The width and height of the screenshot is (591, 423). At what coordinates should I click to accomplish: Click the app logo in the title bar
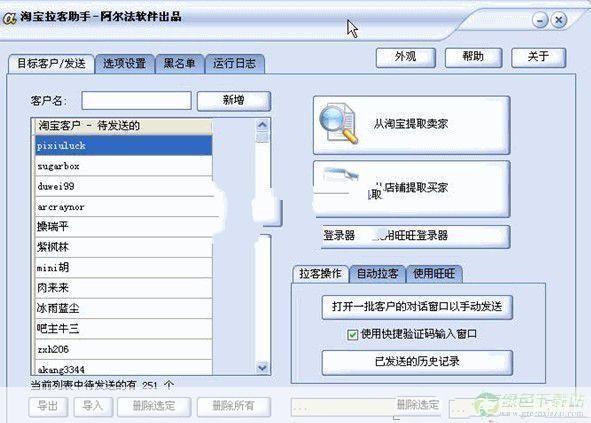pos(9,18)
